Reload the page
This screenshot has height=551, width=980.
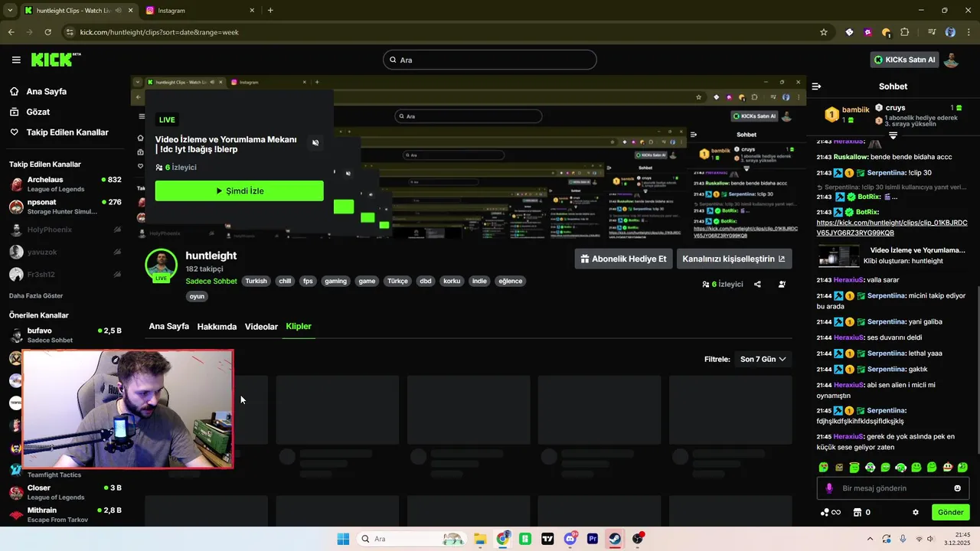(47, 32)
